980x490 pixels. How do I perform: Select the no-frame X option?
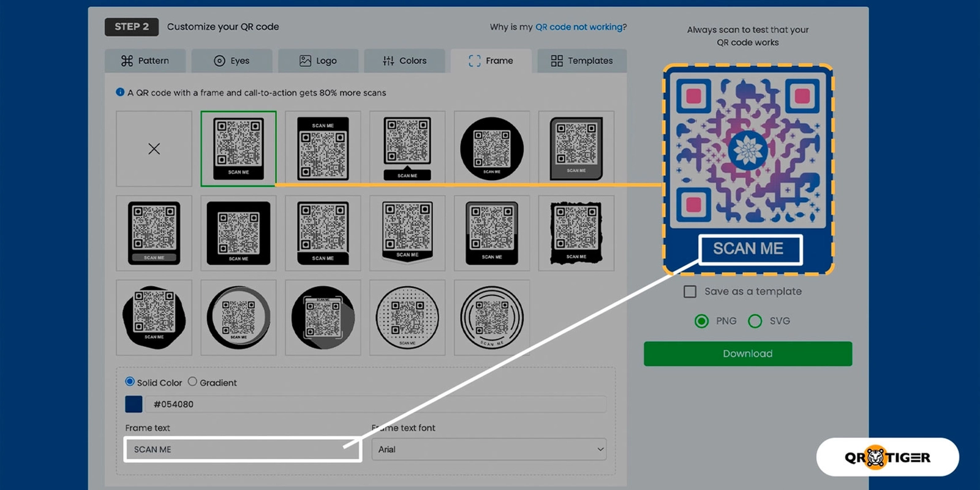click(x=154, y=149)
